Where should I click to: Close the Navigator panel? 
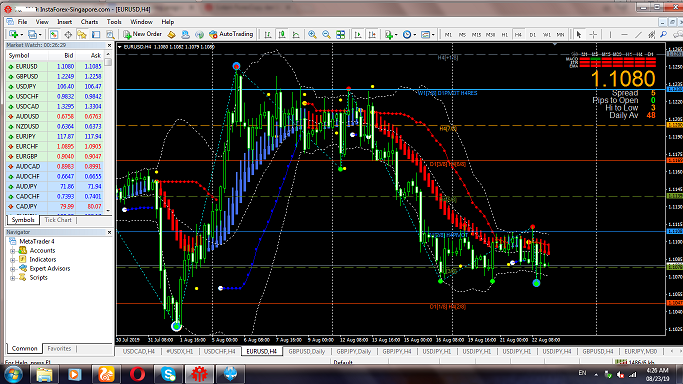[x=109, y=232]
